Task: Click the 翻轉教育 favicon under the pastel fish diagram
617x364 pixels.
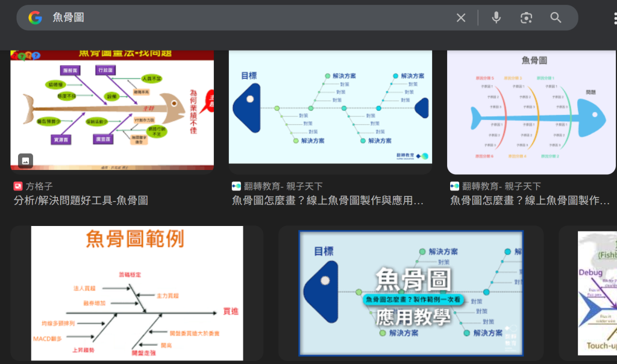Action: click(454, 186)
